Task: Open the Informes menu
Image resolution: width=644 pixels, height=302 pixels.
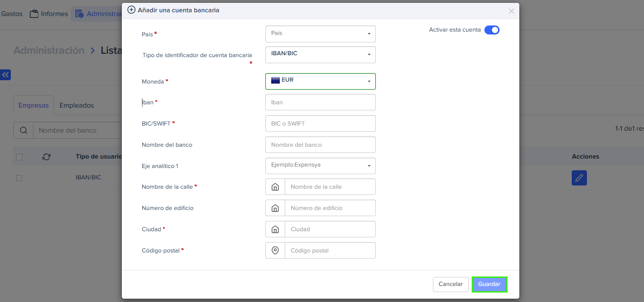Action: pos(49,14)
